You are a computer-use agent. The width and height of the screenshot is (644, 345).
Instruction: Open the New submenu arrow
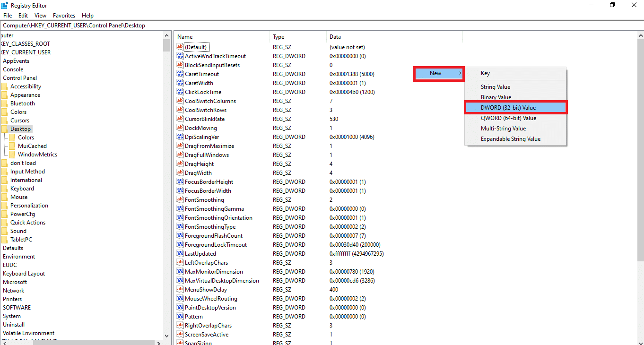[x=460, y=73]
